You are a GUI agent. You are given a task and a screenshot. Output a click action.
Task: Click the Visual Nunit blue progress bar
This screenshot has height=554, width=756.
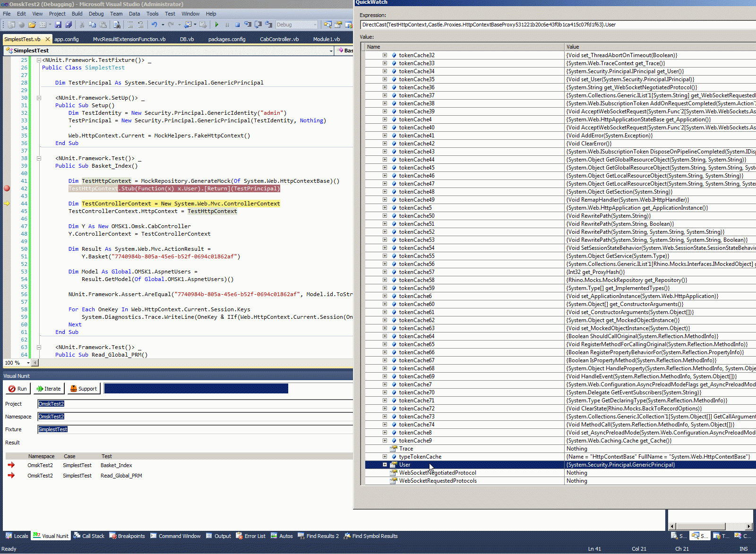(196, 388)
